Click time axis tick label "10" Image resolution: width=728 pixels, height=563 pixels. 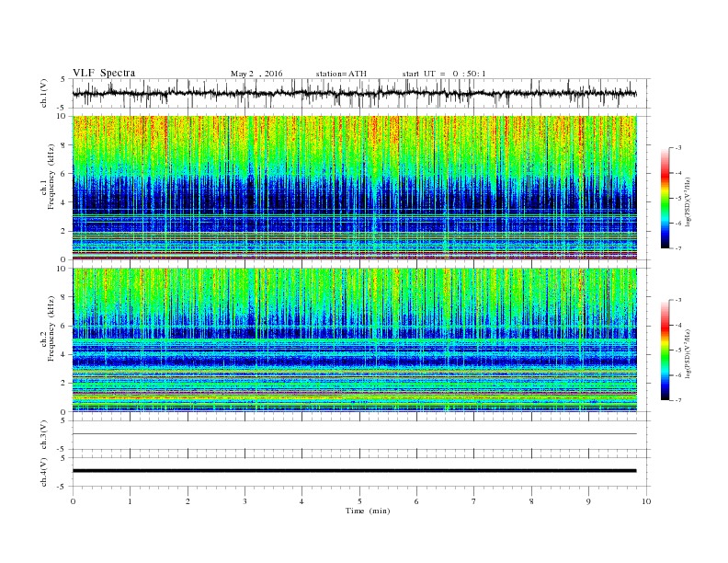[x=646, y=501]
